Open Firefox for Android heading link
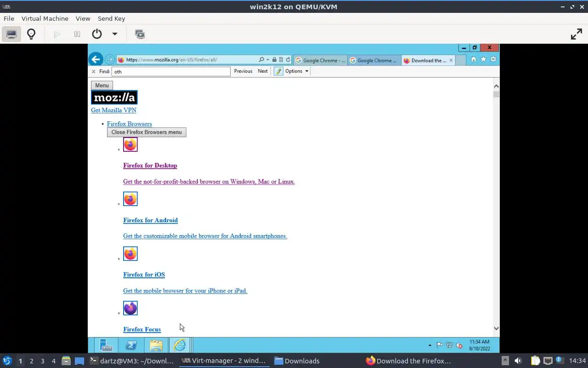The image size is (588, 368). (150, 220)
